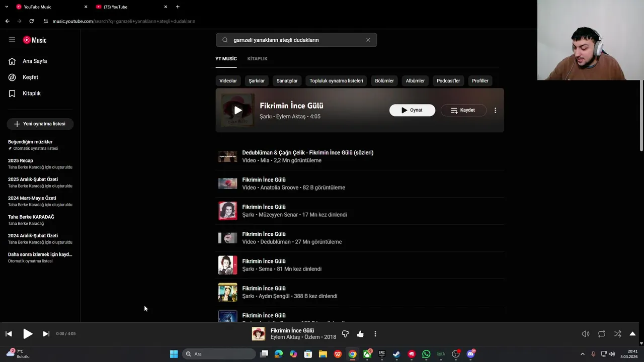Image resolution: width=644 pixels, height=362 pixels.
Task: Go back in browser
Action: coord(7,21)
